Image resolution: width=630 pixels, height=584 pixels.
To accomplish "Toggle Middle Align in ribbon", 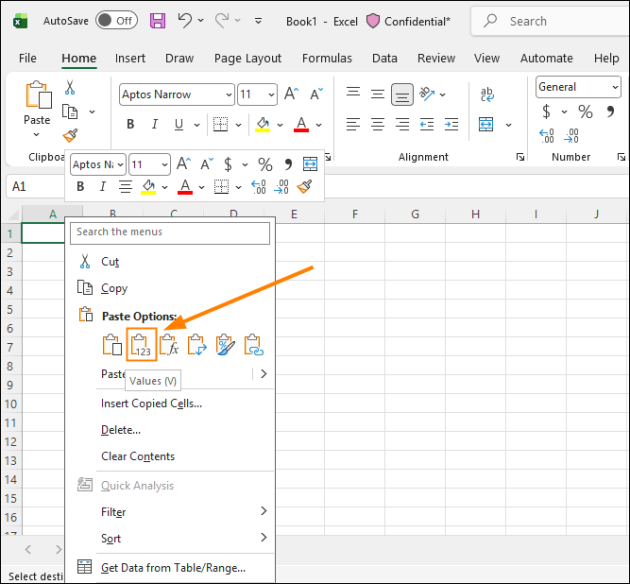I will (x=377, y=94).
